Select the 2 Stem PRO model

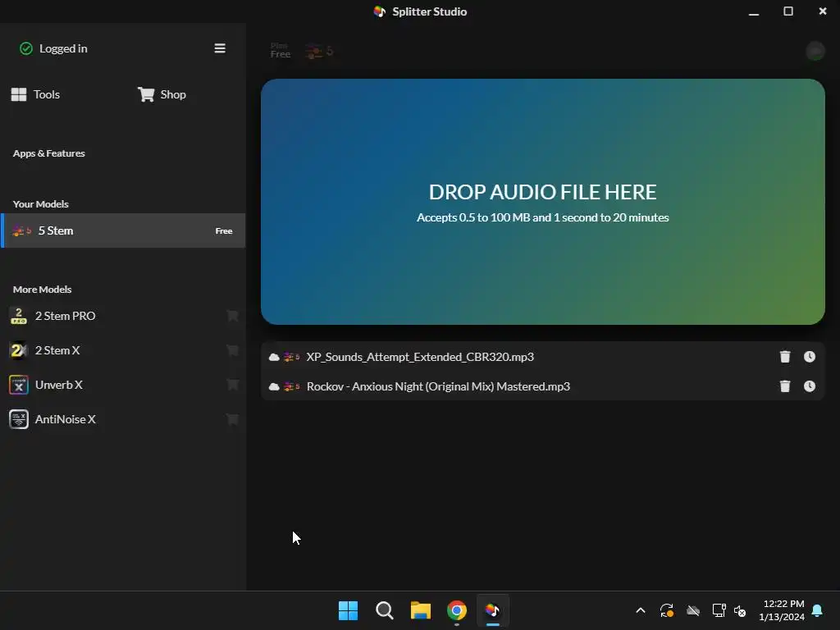(x=123, y=316)
